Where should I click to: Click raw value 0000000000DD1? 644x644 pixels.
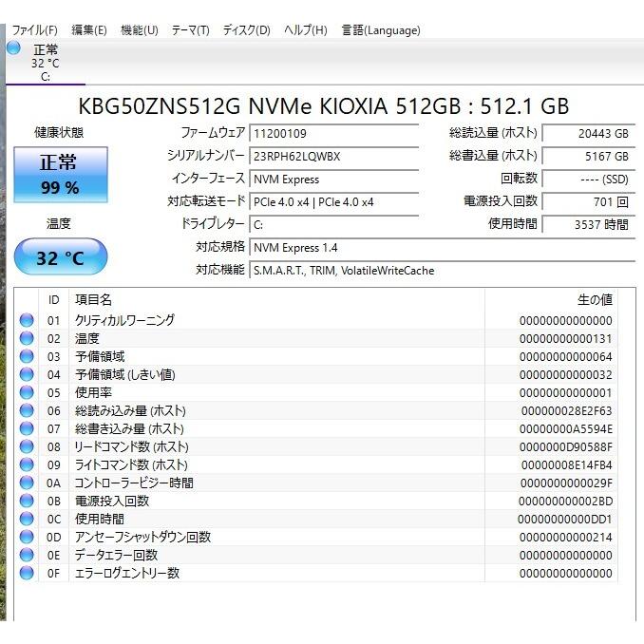pos(565,520)
